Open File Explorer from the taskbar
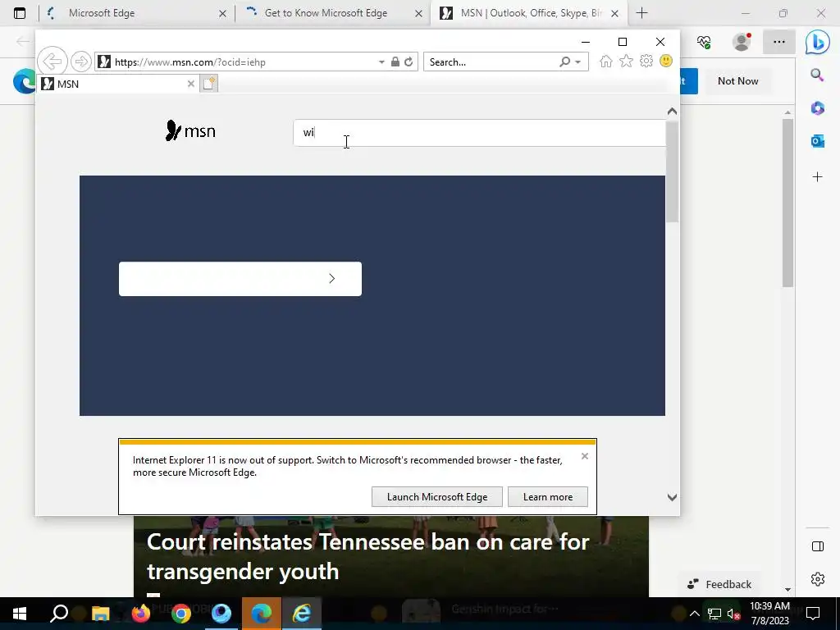Viewport: 840px width, 630px height. (x=100, y=614)
